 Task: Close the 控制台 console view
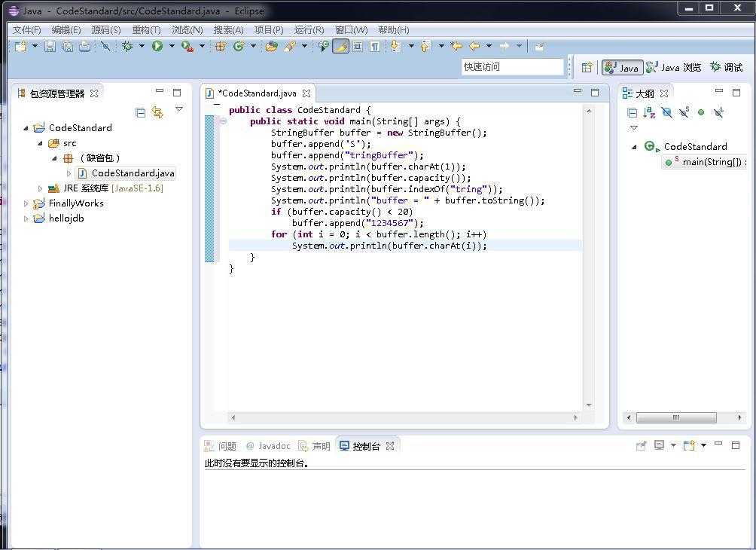[390, 446]
